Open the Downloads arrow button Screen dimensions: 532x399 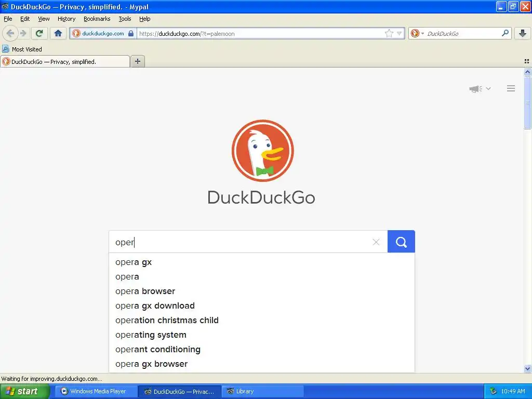point(523,33)
